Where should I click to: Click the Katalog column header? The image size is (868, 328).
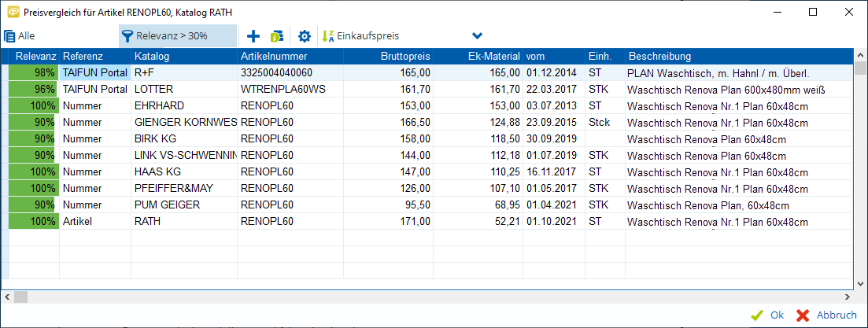click(x=151, y=57)
